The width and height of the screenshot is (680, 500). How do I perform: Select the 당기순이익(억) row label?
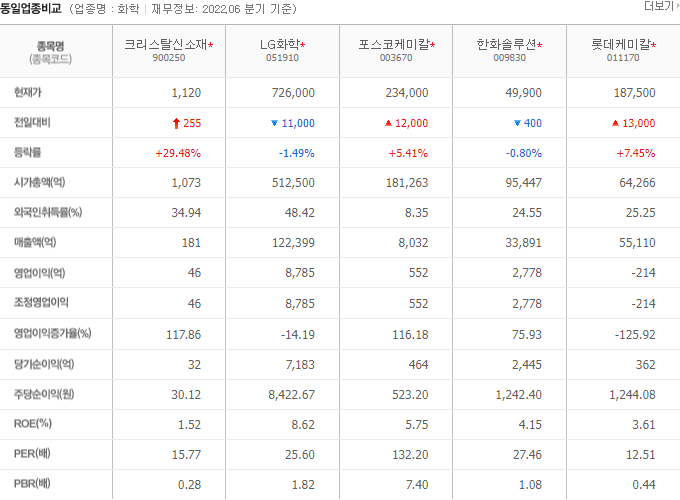click(x=44, y=364)
